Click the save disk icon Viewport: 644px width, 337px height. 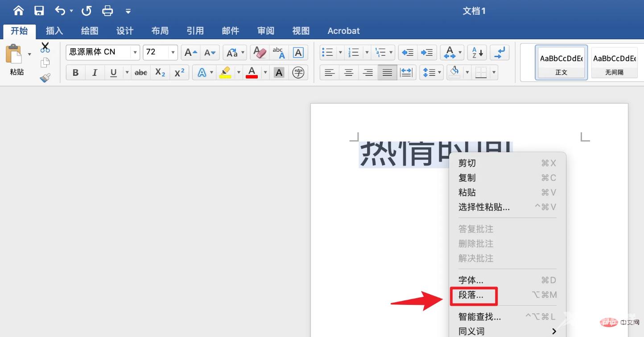(x=39, y=11)
